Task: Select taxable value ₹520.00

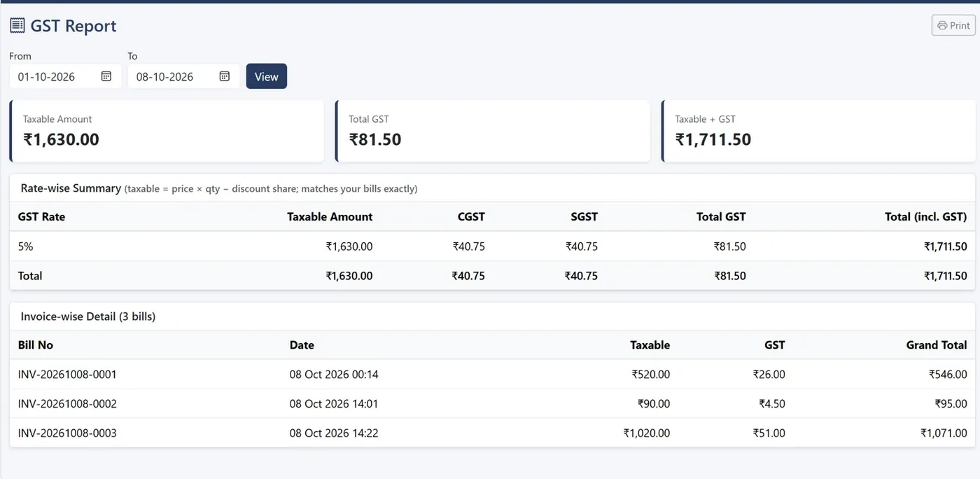Action: pyautogui.click(x=650, y=375)
